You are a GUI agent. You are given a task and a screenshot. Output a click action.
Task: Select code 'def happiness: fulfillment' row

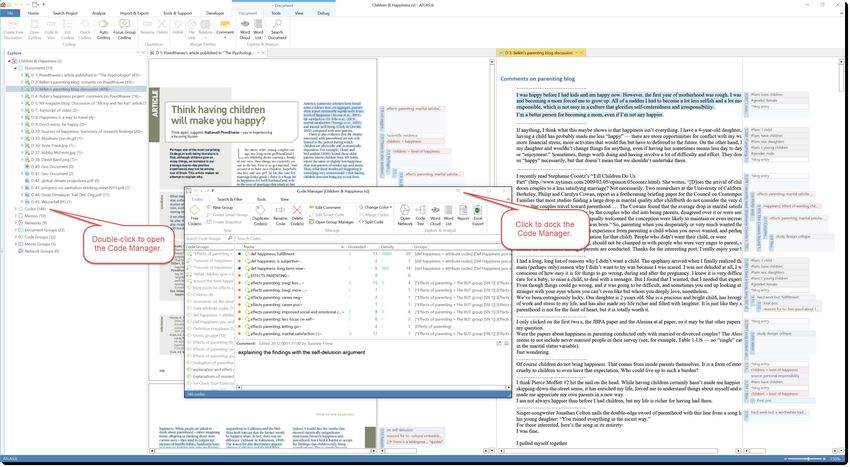point(373,254)
